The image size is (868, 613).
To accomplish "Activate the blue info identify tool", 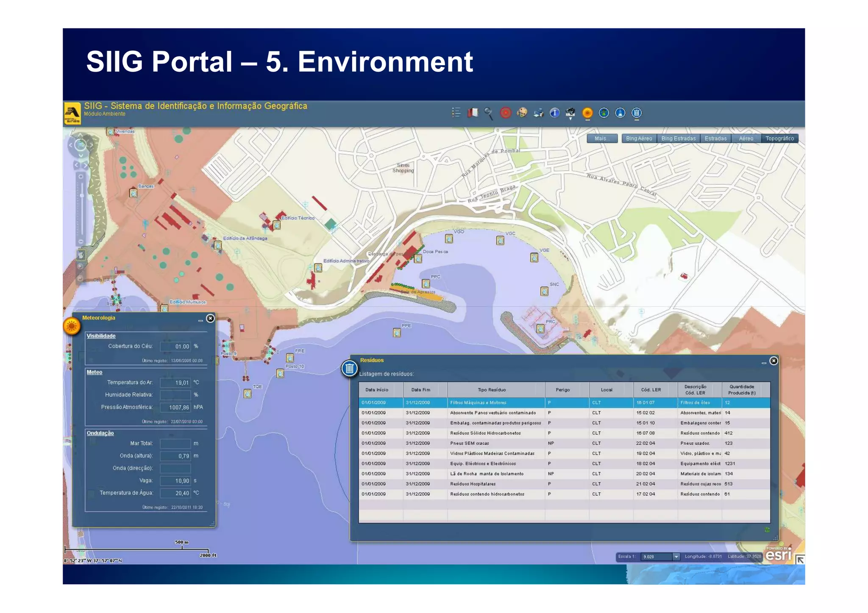I will [554, 113].
